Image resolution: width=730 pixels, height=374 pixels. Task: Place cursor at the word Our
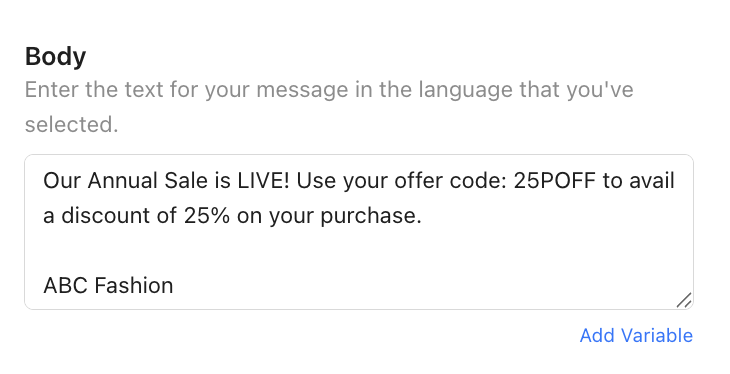coord(61,181)
